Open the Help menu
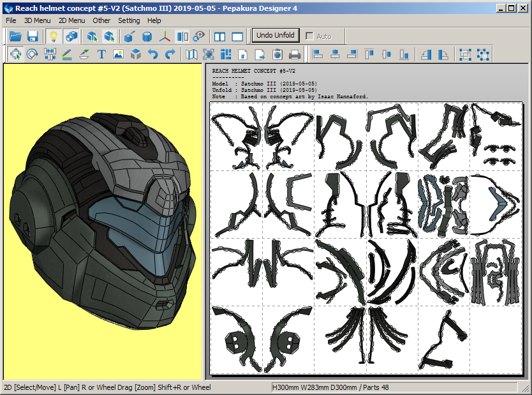Screen dimensions: 532x395 pos(154,20)
